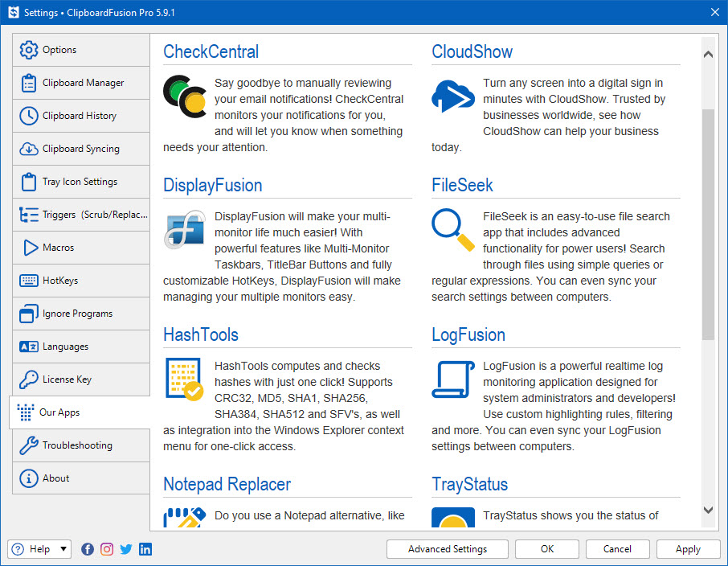Open the CloudShow heading link
The width and height of the screenshot is (728, 566).
(x=472, y=51)
